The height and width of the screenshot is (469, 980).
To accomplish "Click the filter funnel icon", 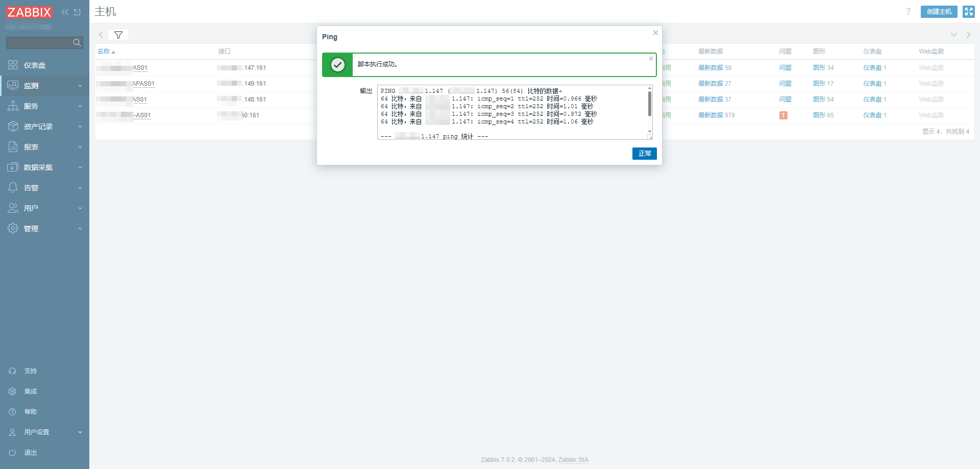I will click(118, 35).
